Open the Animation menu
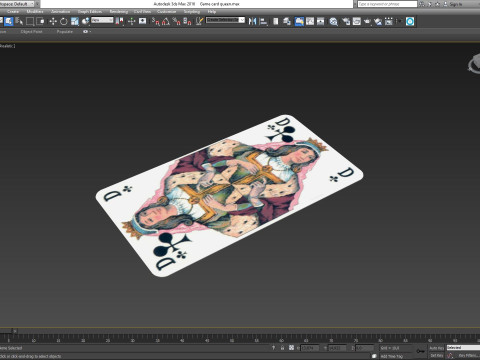The image size is (480, 360). 60,11
